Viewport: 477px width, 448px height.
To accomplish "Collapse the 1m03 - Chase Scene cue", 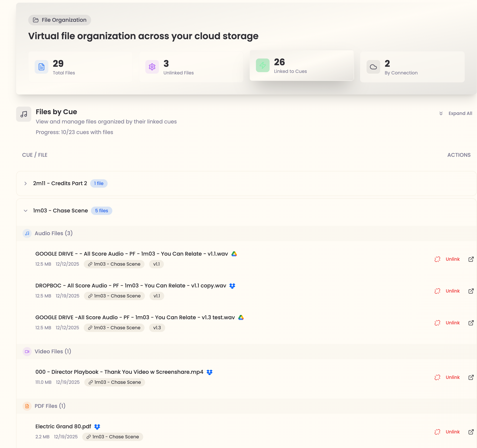I will 25,211.
